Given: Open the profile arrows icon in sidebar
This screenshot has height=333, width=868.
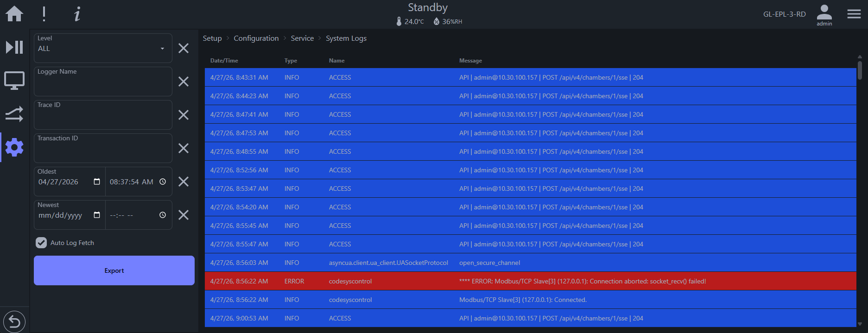Looking at the screenshot, I should coord(14,114).
